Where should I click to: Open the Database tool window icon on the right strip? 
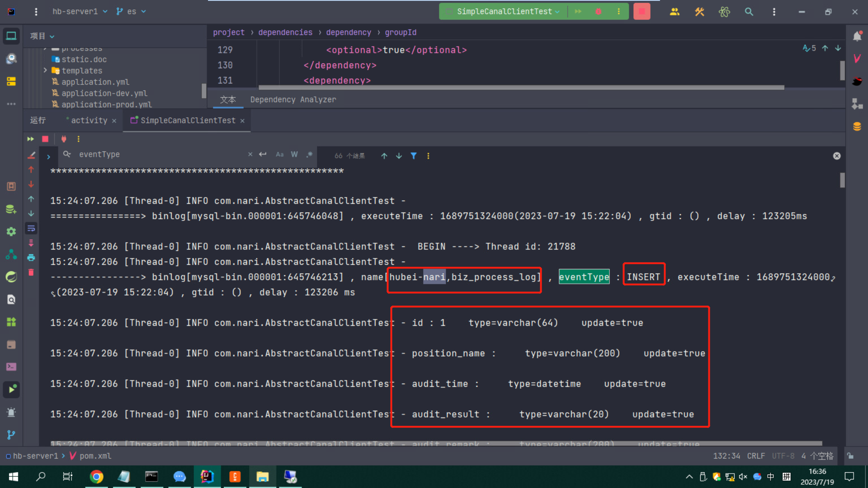click(857, 127)
